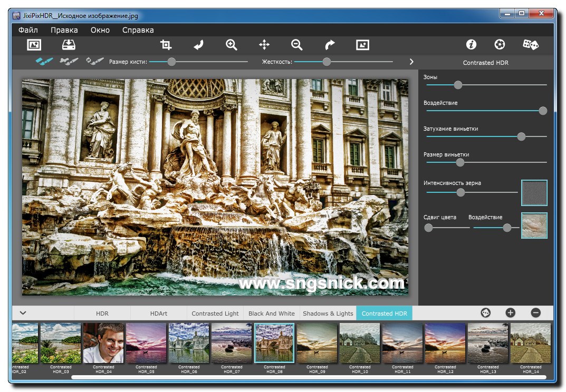Switch to the Shadows & Lights tab
This screenshot has height=392, width=566.
(328, 313)
